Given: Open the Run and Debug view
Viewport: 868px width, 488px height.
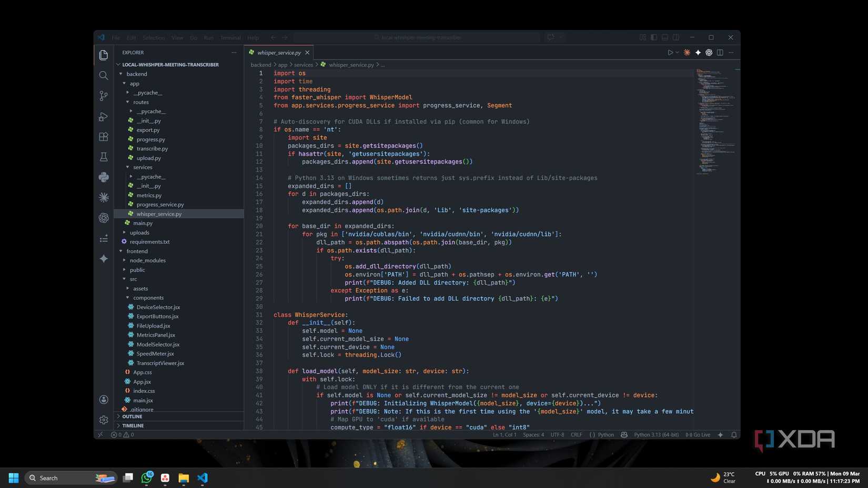Looking at the screenshot, I should click(x=103, y=117).
